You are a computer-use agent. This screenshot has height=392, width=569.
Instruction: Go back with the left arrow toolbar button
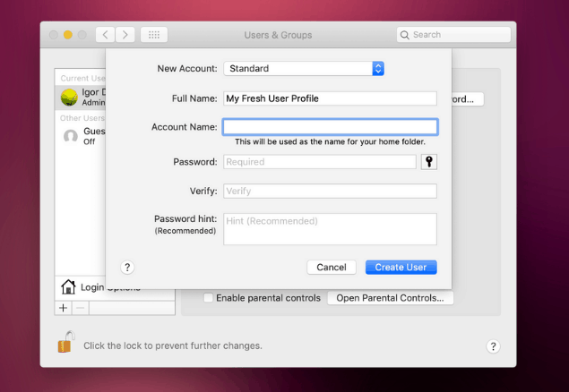pos(105,35)
